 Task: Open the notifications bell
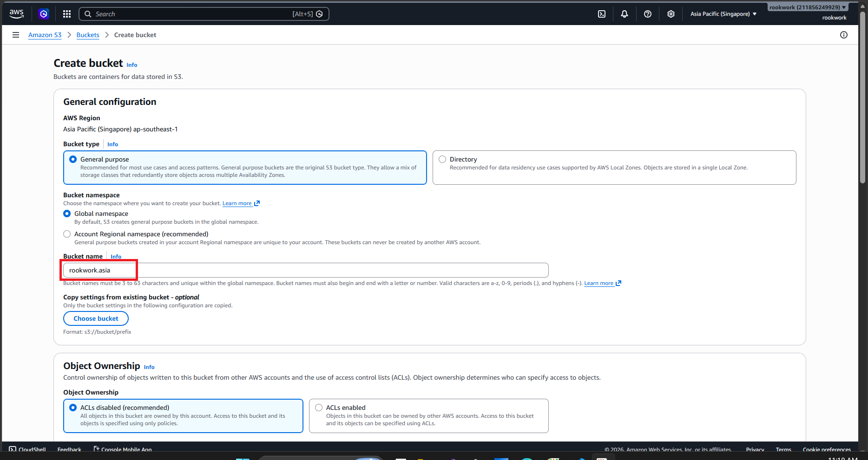tap(625, 14)
